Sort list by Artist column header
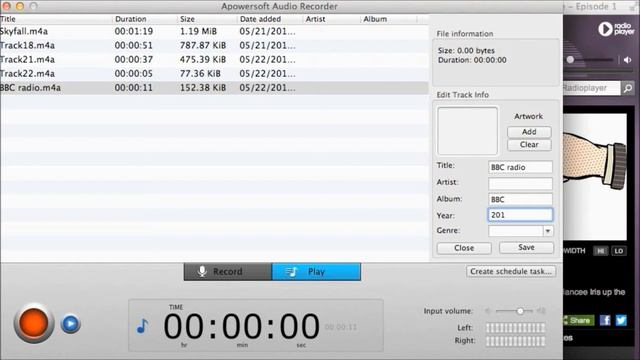This screenshot has height=360, width=640. click(x=331, y=19)
